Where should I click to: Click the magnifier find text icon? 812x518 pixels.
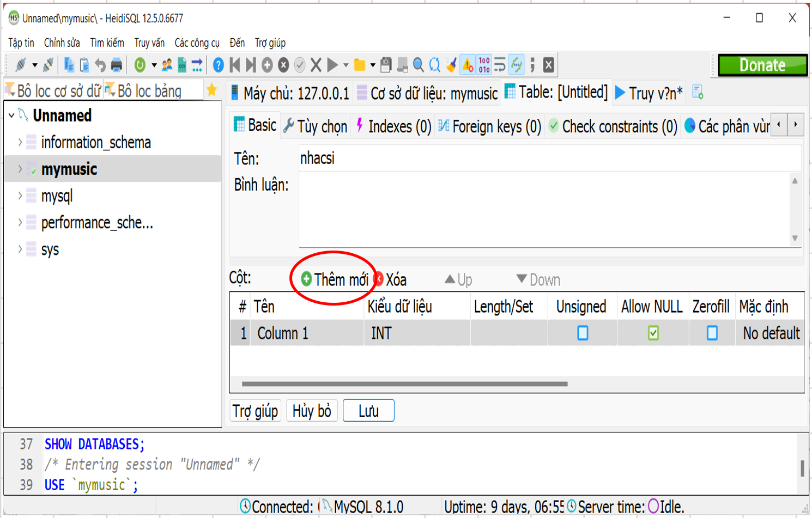click(419, 65)
